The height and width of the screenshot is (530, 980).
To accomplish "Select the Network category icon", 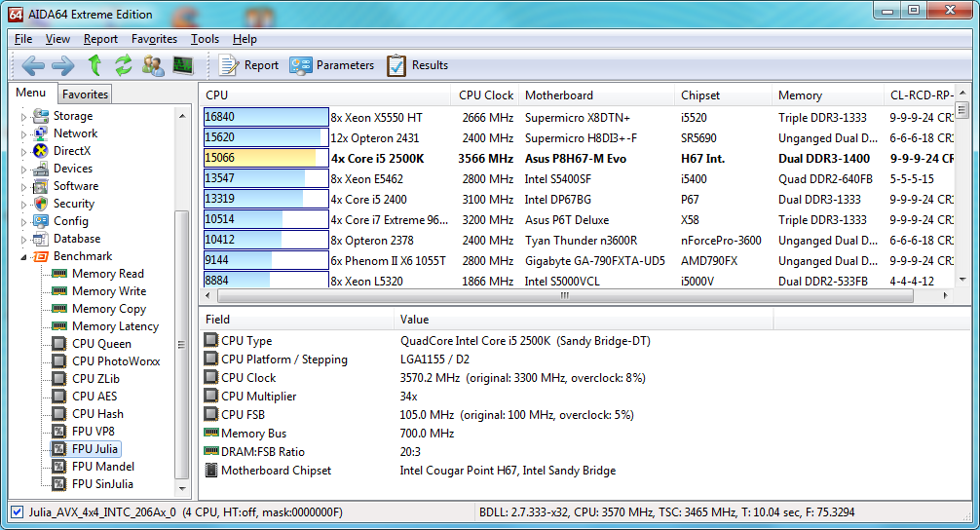I will (x=41, y=133).
